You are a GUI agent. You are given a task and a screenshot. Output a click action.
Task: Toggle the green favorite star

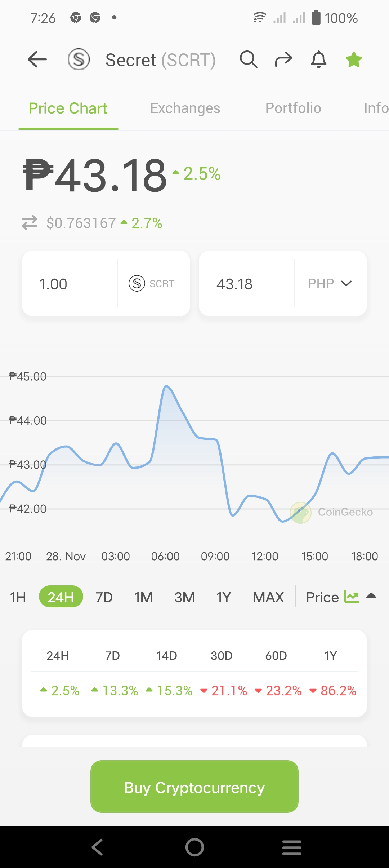(354, 59)
